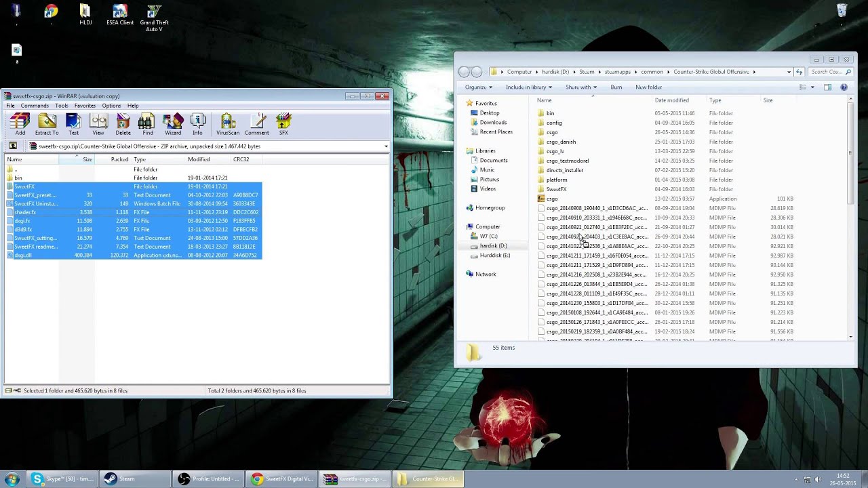Open the Tools menu in WinRAR
Viewport: 868px width, 488px height.
coord(62,106)
